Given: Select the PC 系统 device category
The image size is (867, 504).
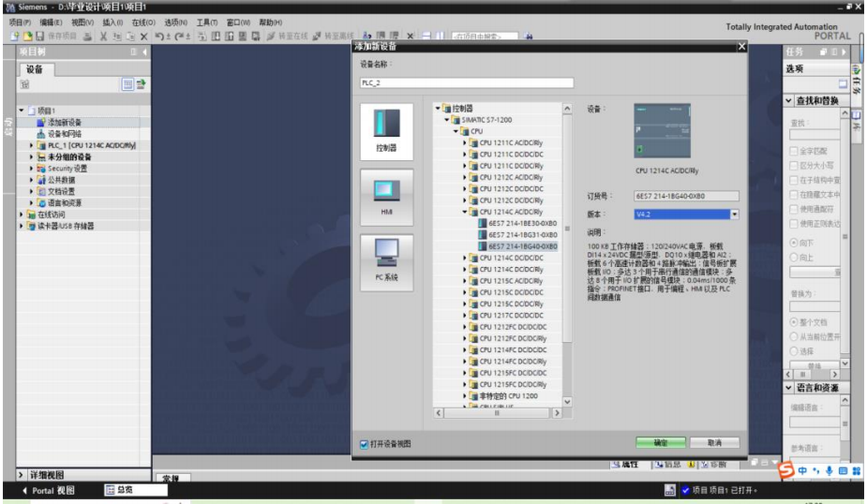Looking at the screenshot, I should [x=386, y=262].
